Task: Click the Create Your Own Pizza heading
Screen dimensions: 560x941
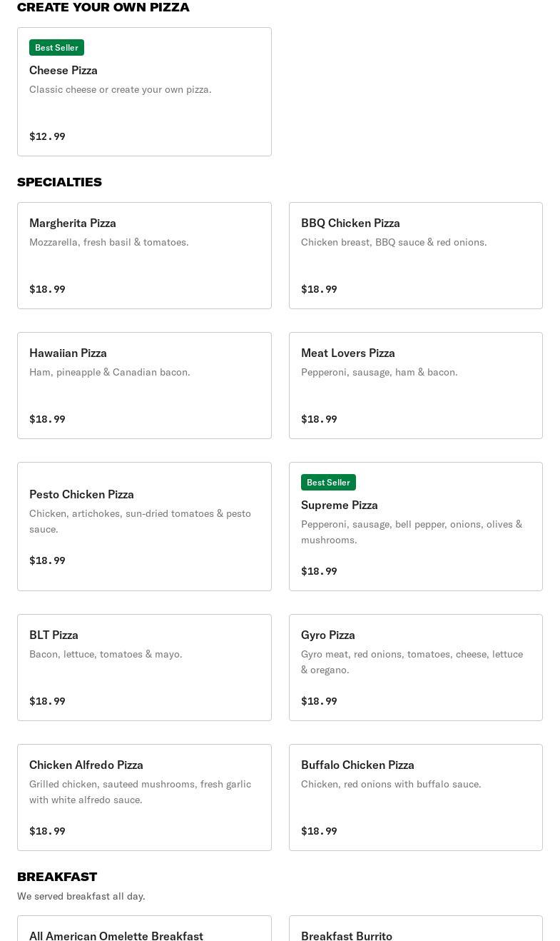Action: point(103,7)
